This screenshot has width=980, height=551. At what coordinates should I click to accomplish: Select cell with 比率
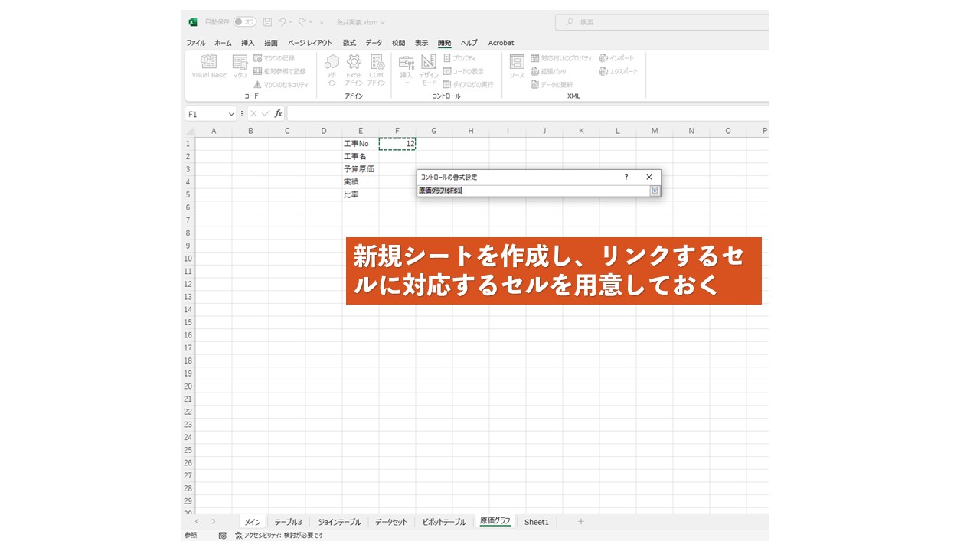point(361,194)
